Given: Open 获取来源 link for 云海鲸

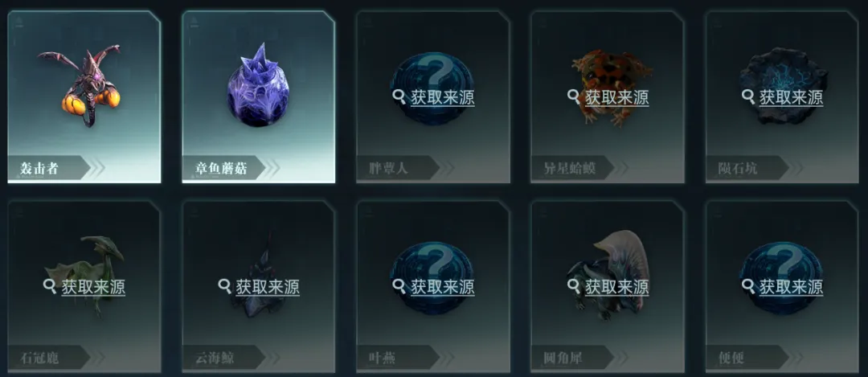Looking at the screenshot, I should (268, 287).
